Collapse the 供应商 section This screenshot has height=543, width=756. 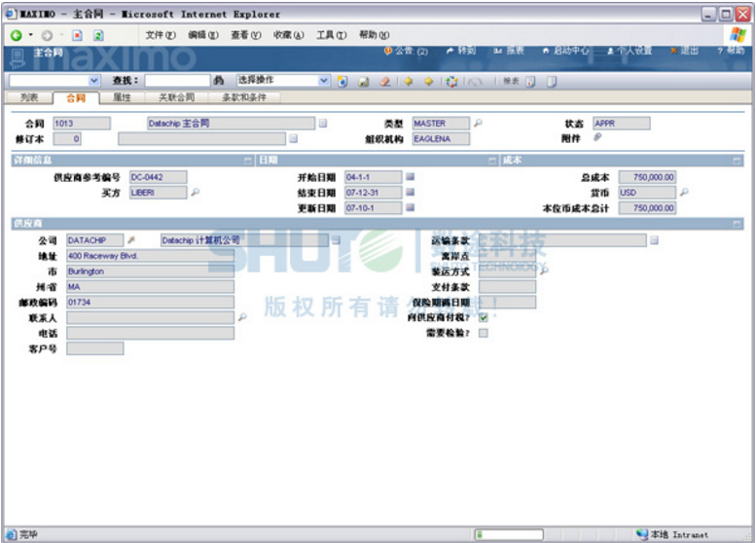737,224
